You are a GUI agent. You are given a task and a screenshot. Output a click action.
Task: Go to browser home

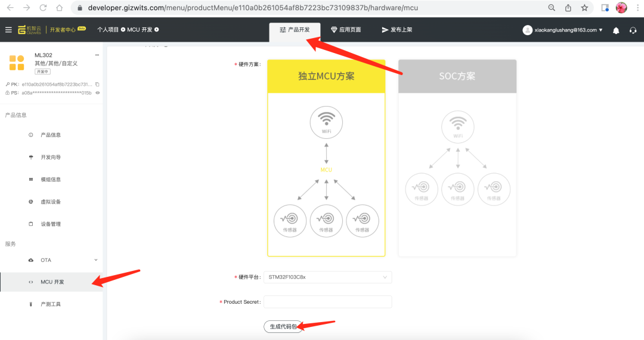[x=59, y=7]
